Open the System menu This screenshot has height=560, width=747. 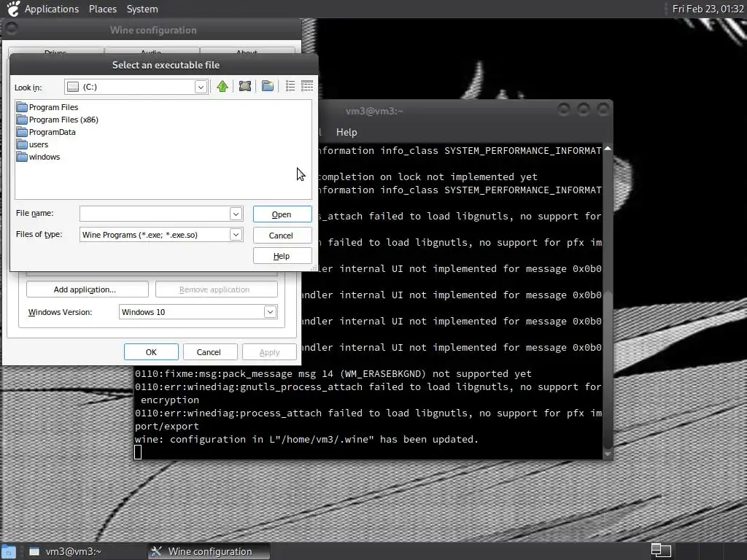pyautogui.click(x=142, y=9)
